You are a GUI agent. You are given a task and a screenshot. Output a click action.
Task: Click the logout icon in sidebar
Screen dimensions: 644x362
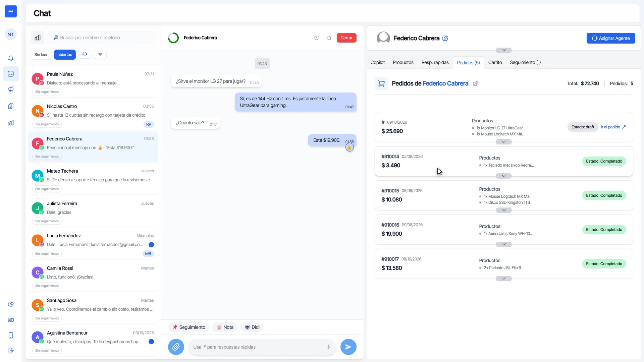(11, 351)
